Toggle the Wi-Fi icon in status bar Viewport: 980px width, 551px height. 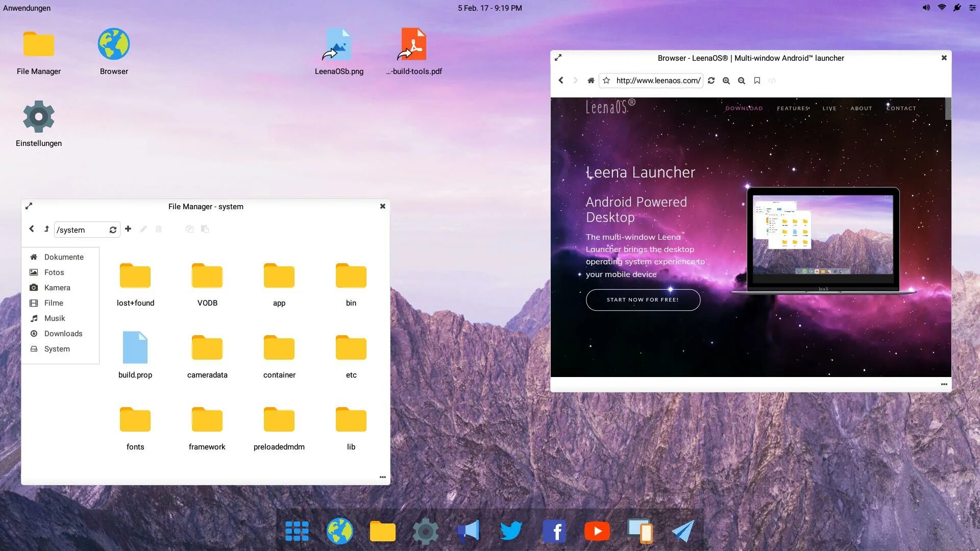[x=942, y=8]
